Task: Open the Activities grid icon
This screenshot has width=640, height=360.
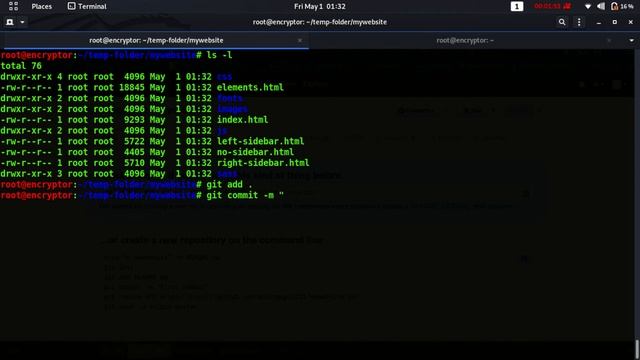Action: pyautogui.click(x=13, y=6)
